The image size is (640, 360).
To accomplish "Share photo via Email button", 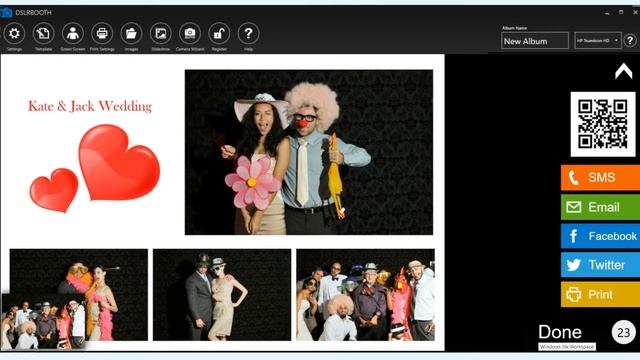I will click(600, 207).
